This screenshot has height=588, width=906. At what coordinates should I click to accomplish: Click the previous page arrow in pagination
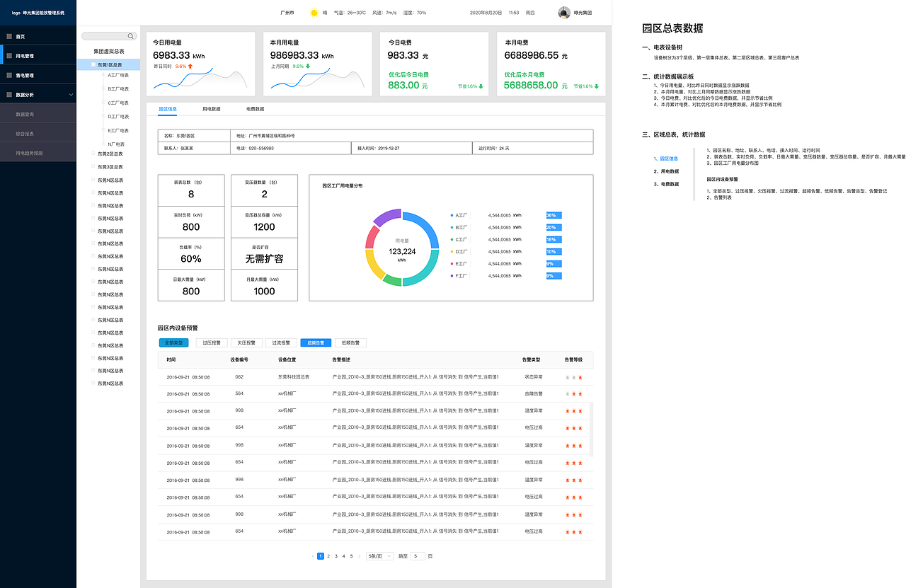point(313,556)
